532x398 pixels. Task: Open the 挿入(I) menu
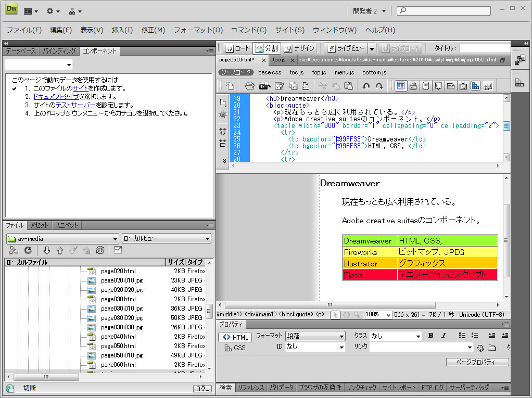click(122, 30)
